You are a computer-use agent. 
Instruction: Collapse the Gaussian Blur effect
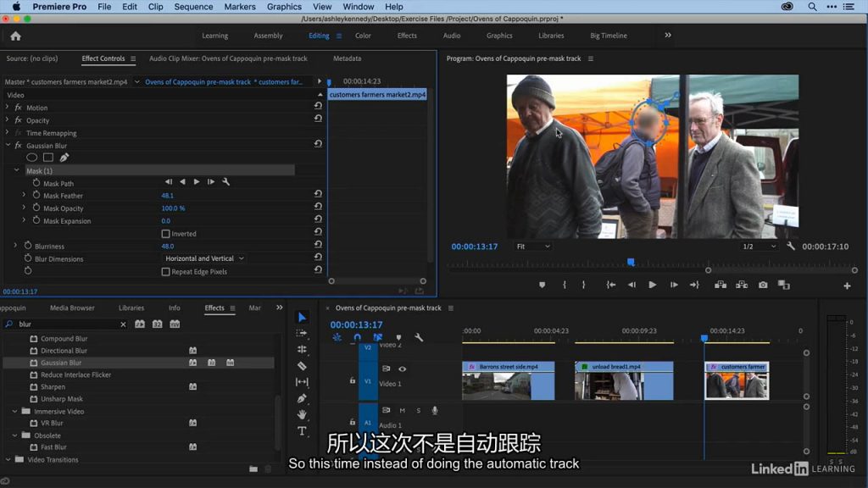8,145
